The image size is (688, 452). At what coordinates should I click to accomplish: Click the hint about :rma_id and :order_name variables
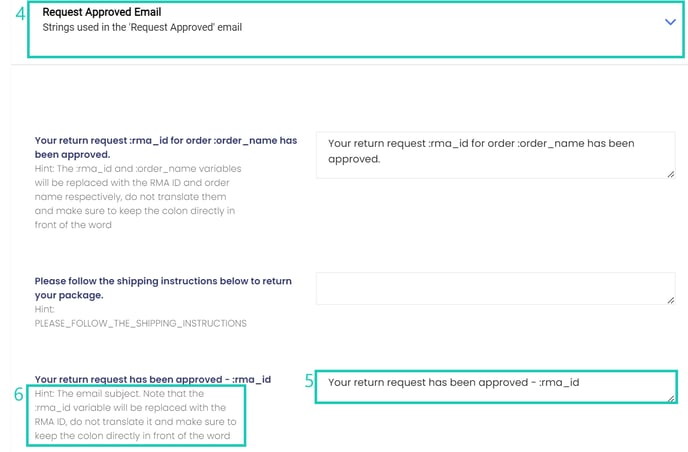click(138, 197)
